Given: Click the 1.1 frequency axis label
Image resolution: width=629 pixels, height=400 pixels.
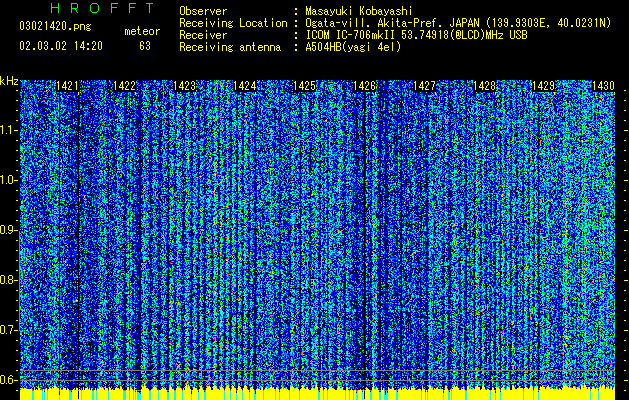Looking at the screenshot, I should (x=8, y=130).
